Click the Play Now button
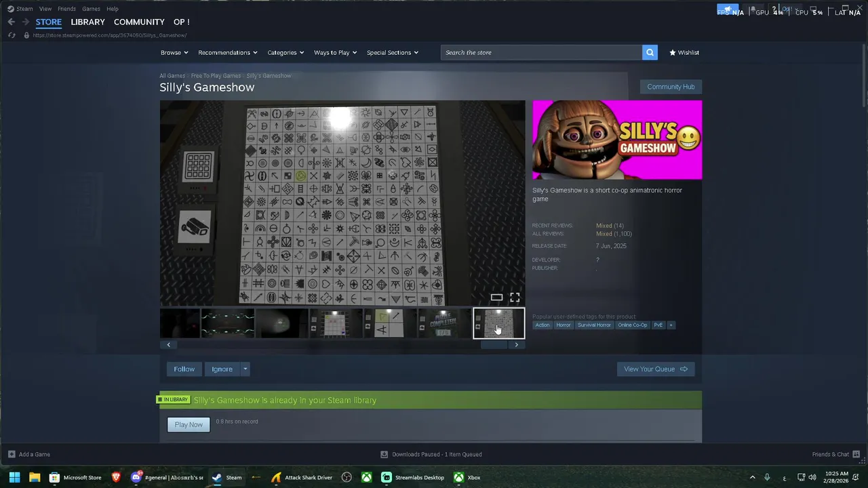Image resolution: width=868 pixels, height=488 pixels. tap(189, 424)
